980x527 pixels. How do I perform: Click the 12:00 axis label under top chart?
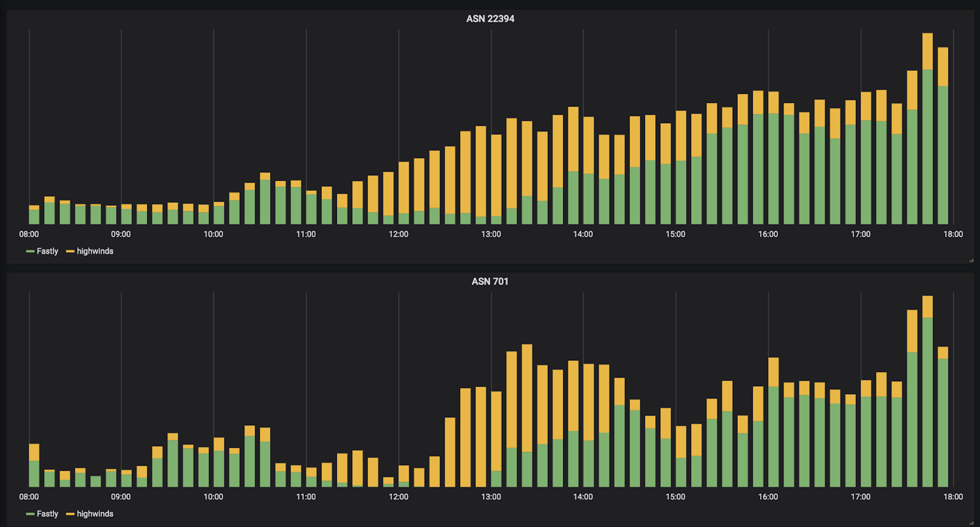coord(398,234)
